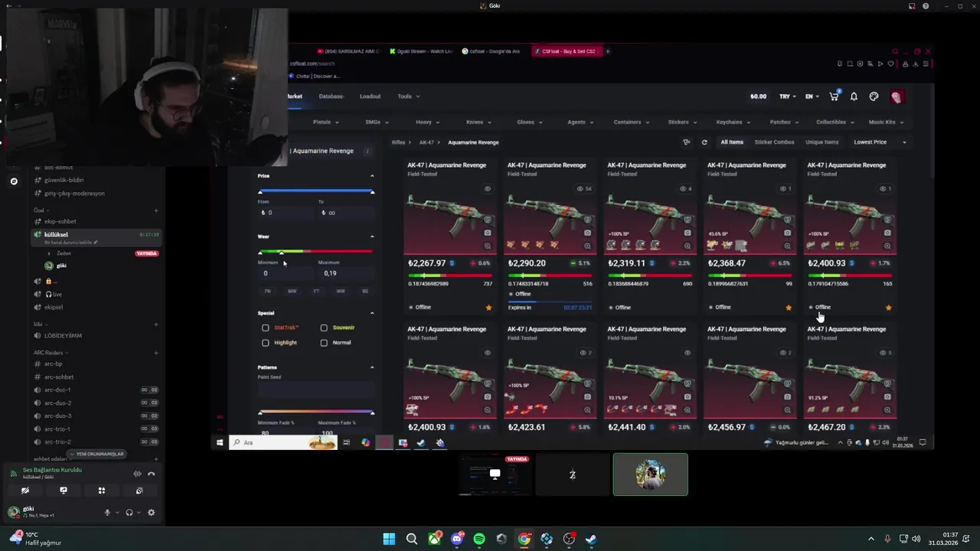
Task: Collapse the Special filter section
Action: 372,313
